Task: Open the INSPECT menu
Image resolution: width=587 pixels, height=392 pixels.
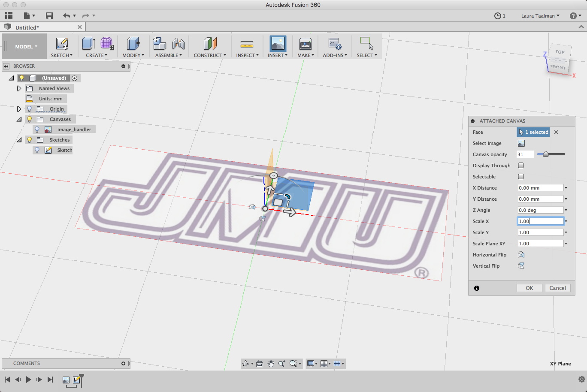Action: [x=247, y=55]
